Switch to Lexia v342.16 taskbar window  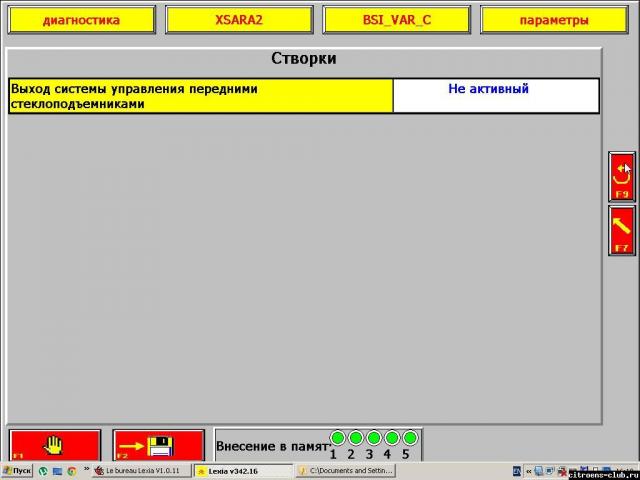(243, 471)
